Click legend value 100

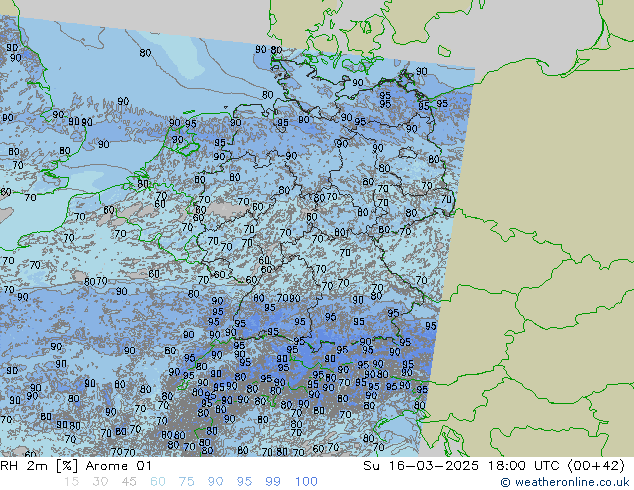pyautogui.click(x=306, y=482)
